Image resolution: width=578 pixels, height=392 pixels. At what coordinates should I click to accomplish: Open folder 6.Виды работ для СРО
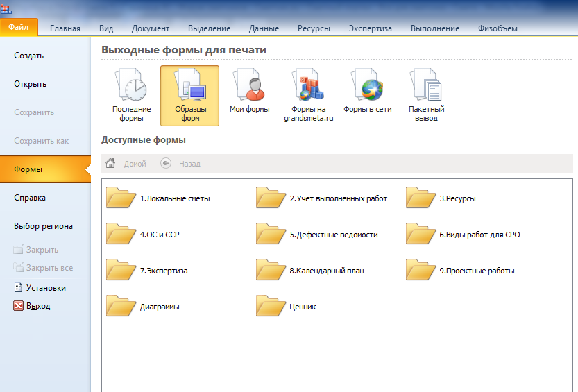pos(463,235)
